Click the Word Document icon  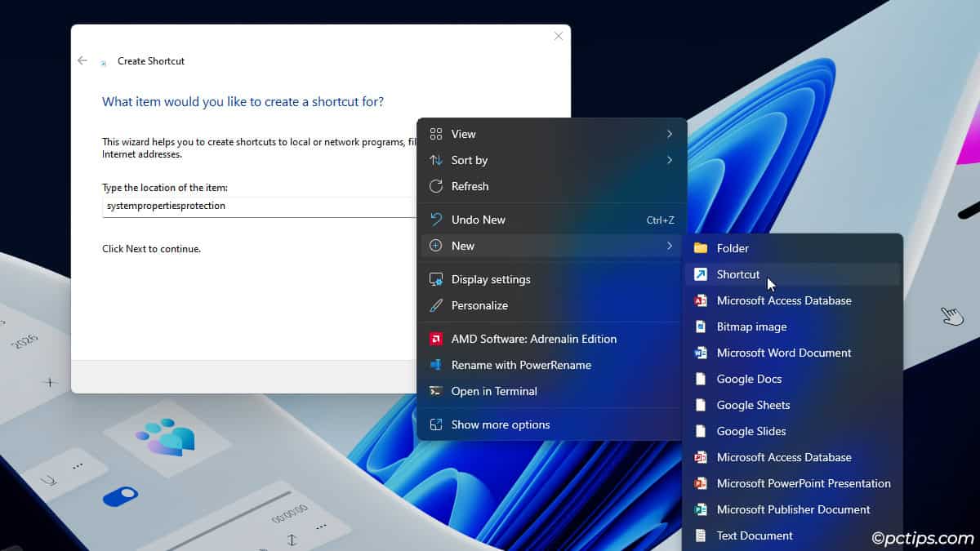[701, 353]
